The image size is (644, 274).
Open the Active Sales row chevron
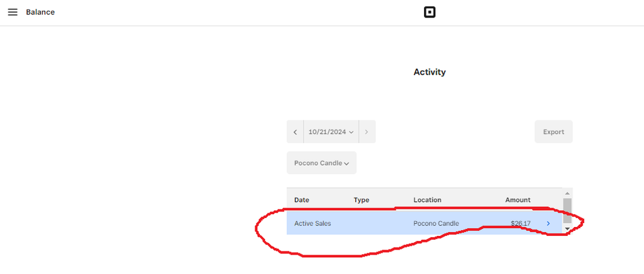click(x=549, y=224)
